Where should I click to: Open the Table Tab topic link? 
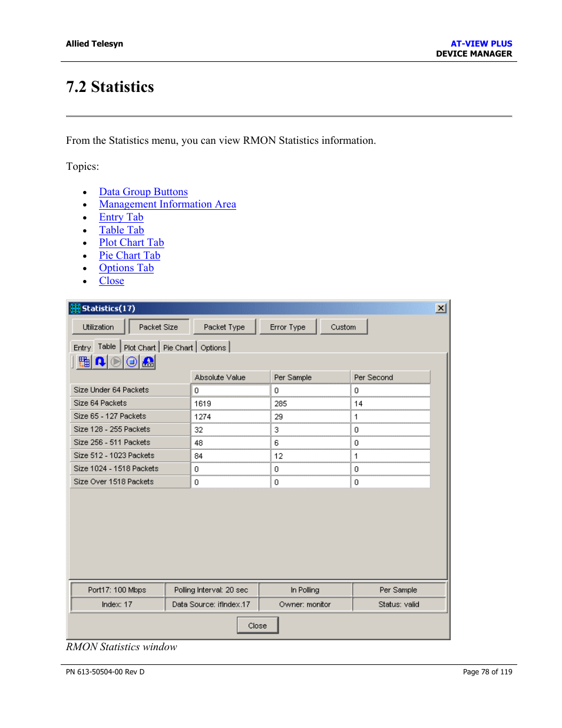pos(121,230)
